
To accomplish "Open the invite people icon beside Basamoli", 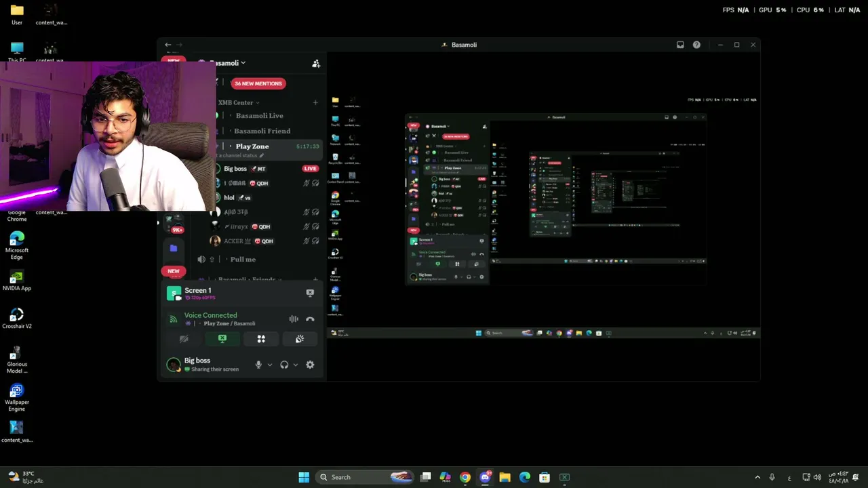I will click(316, 63).
